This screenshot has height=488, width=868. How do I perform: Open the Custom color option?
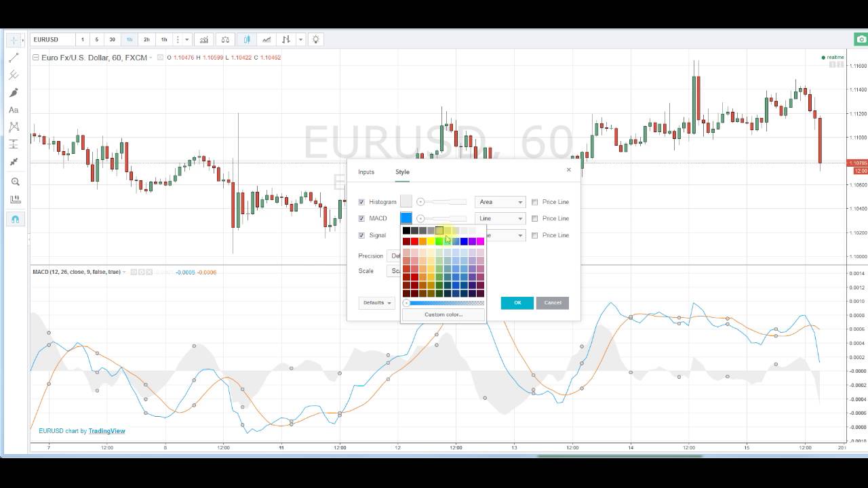(x=443, y=314)
